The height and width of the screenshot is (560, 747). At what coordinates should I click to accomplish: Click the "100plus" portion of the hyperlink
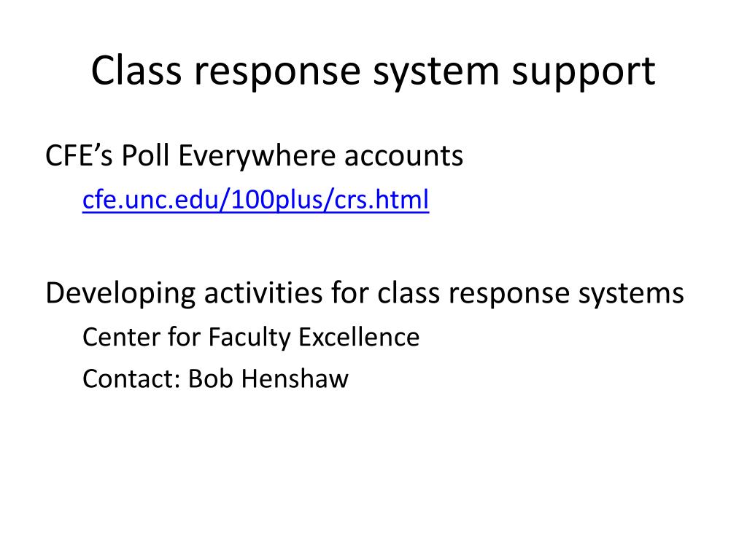[275, 198]
